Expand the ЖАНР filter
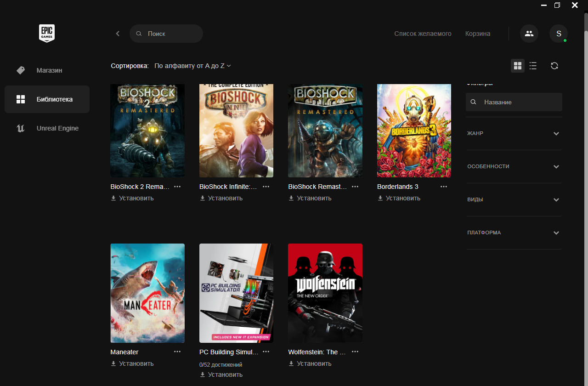Screen dimensions: 588x386 tap(514, 133)
